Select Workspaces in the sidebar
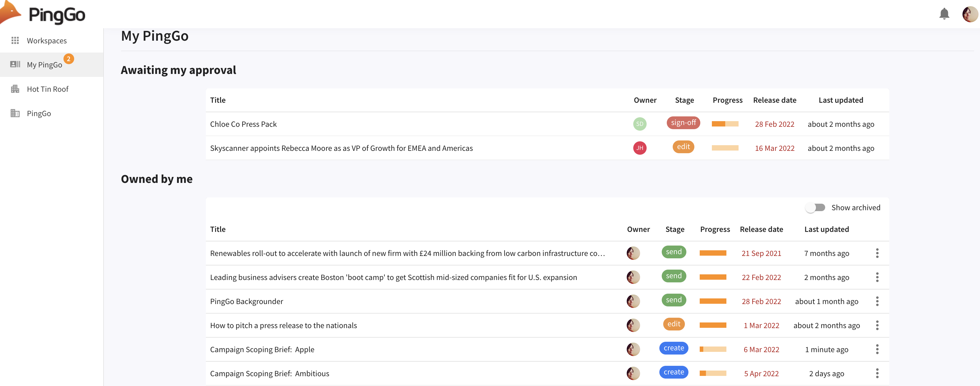 pos(47,40)
